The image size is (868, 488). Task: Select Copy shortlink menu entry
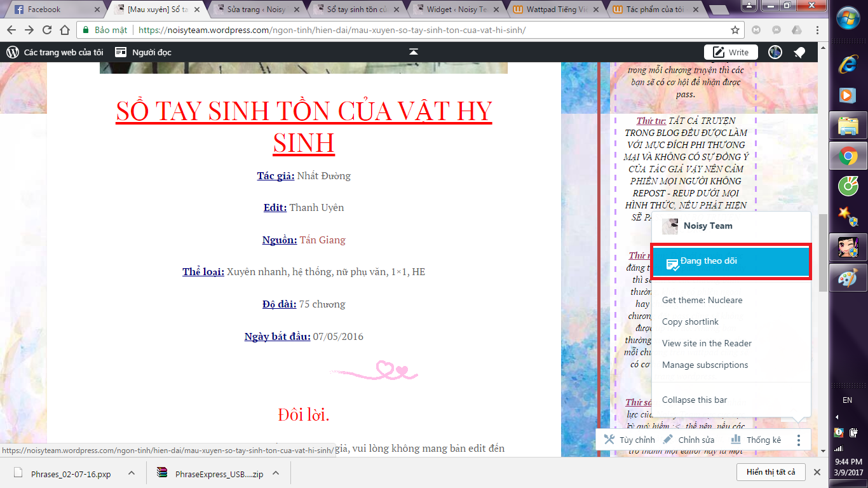[690, 322]
